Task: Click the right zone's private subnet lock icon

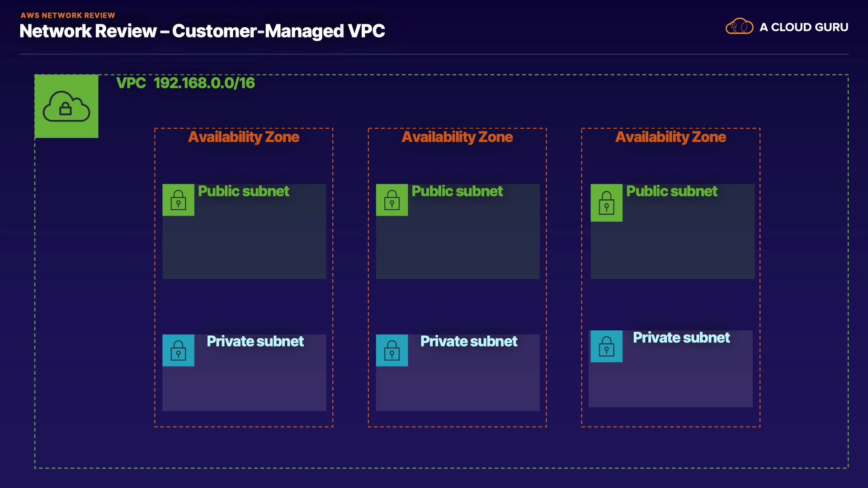Action: (606, 346)
